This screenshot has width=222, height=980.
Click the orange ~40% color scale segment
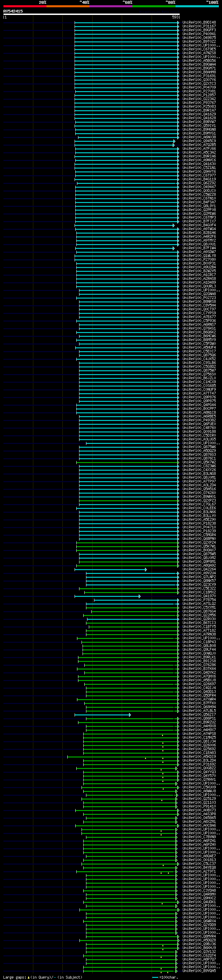click(68, 6)
